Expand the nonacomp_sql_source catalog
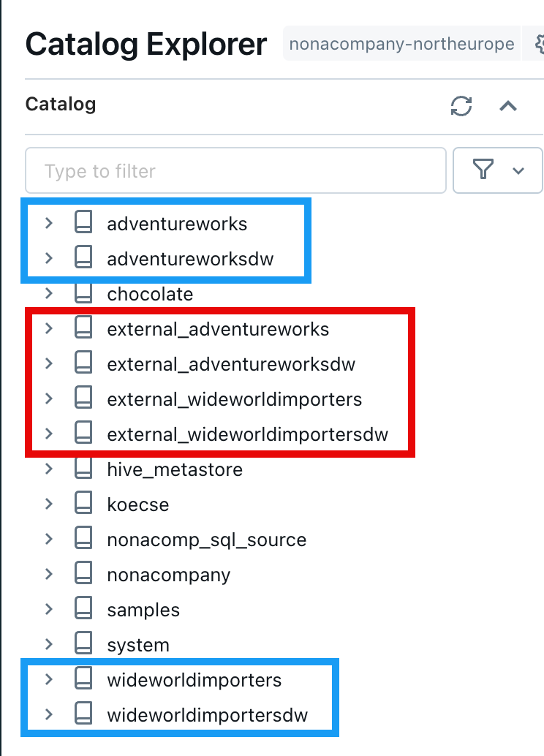 point(49,540)
